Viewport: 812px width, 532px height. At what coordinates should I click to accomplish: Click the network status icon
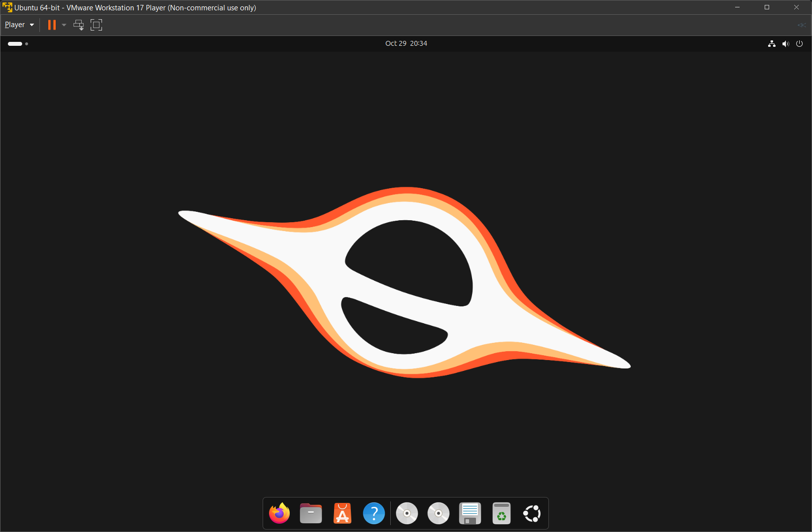(x=772, y=44)
